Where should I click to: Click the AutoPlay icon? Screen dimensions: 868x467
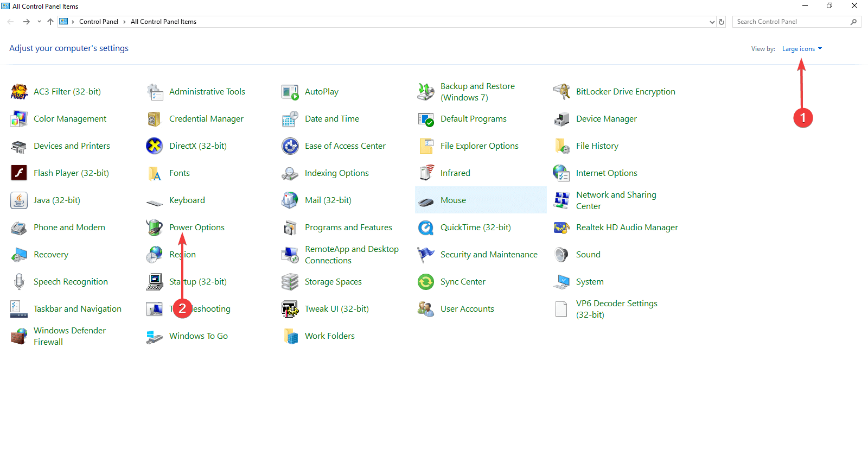[290, 92]
